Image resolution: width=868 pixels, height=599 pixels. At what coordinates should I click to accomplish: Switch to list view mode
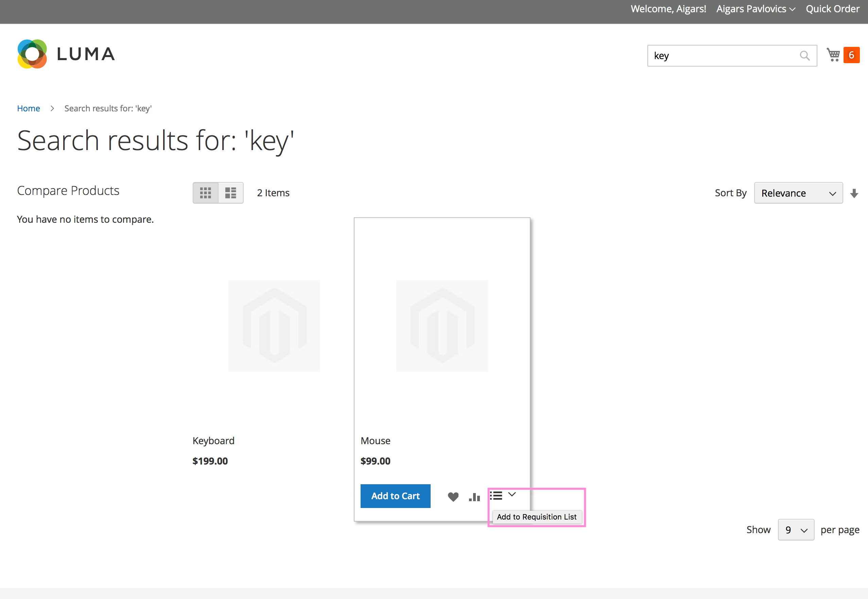click(x=231, y=193)
